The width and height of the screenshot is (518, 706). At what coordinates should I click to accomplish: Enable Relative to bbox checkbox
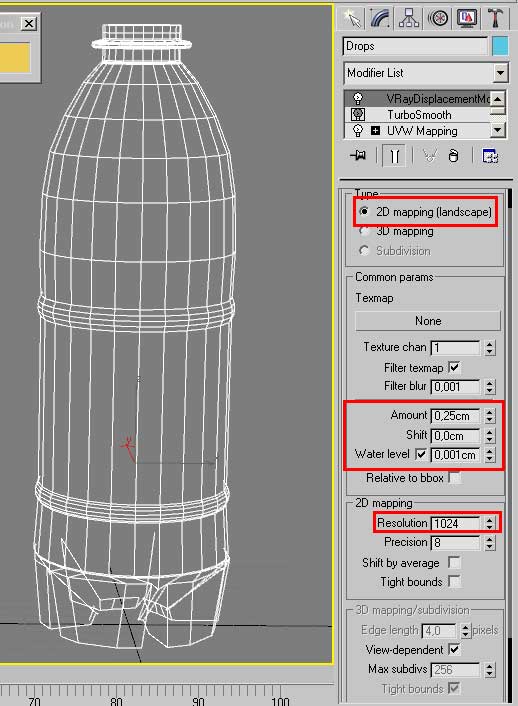point(455,478)
